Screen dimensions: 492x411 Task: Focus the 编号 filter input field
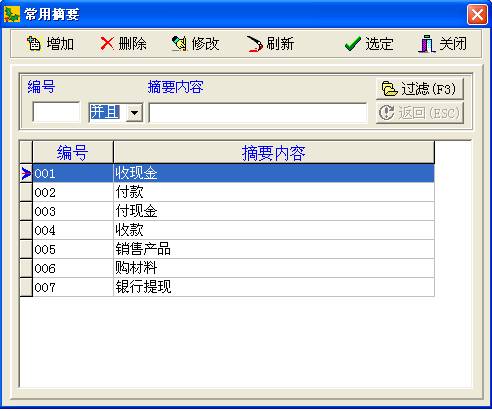click(56, 112)
